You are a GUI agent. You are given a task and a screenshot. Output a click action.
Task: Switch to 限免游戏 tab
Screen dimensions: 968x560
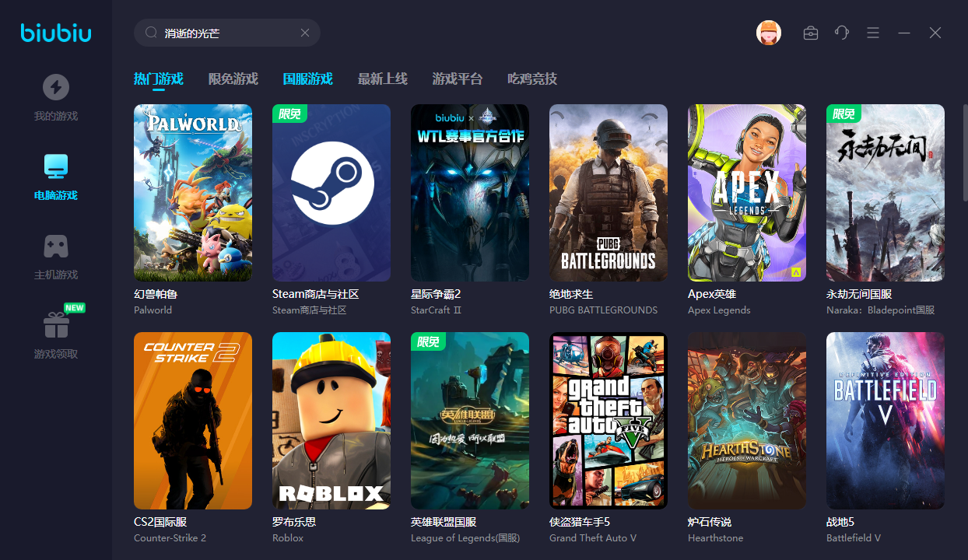tap(233, 79)
